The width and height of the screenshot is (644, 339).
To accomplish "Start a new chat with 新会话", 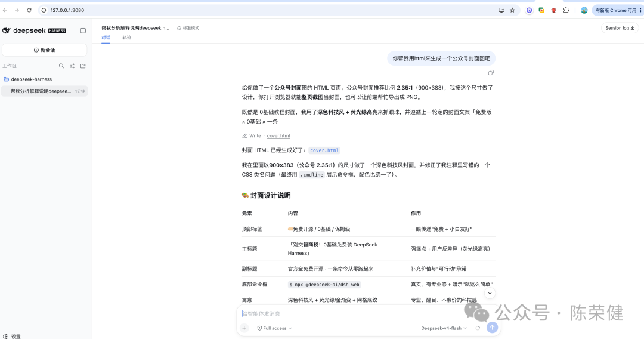I will click(44, 50).
